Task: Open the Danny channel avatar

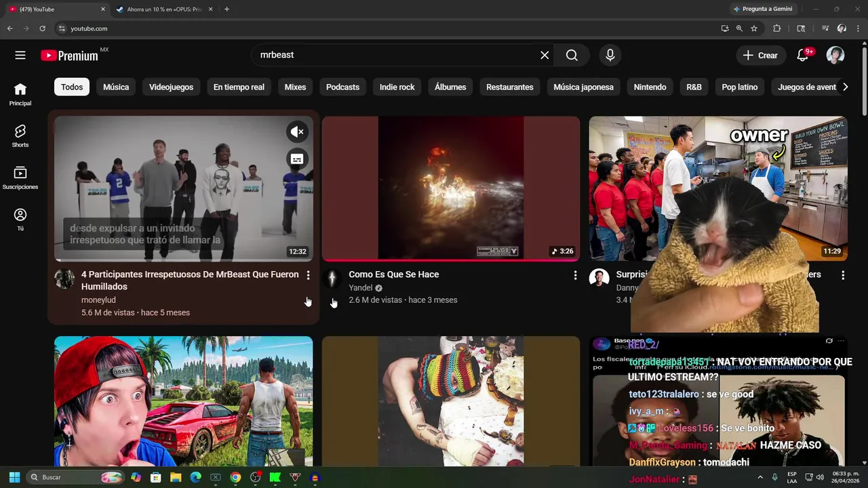Action: (599, 278)
